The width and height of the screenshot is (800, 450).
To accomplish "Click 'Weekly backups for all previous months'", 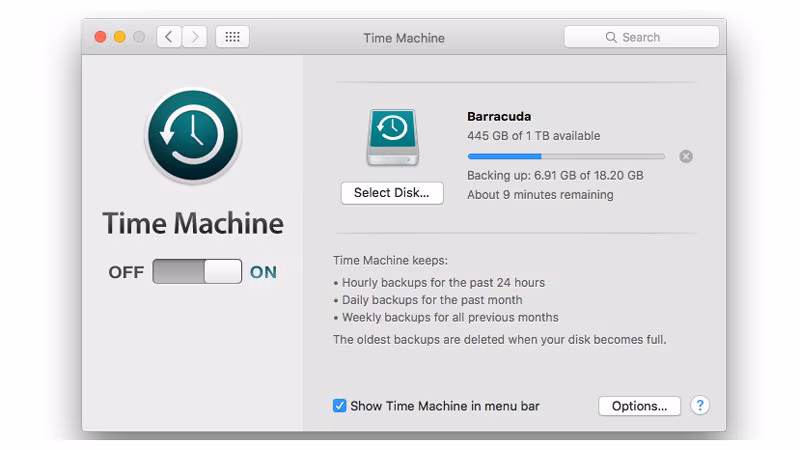I will (450, 317).
